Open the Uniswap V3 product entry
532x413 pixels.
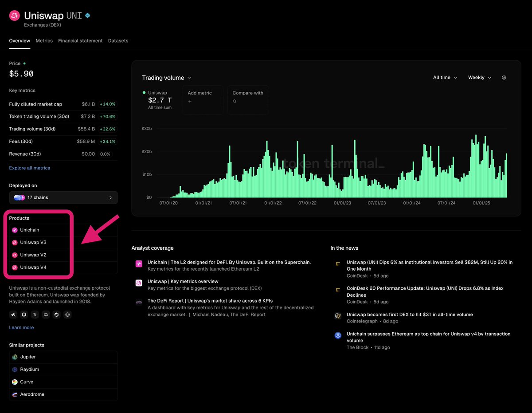(x=63, y=243)
